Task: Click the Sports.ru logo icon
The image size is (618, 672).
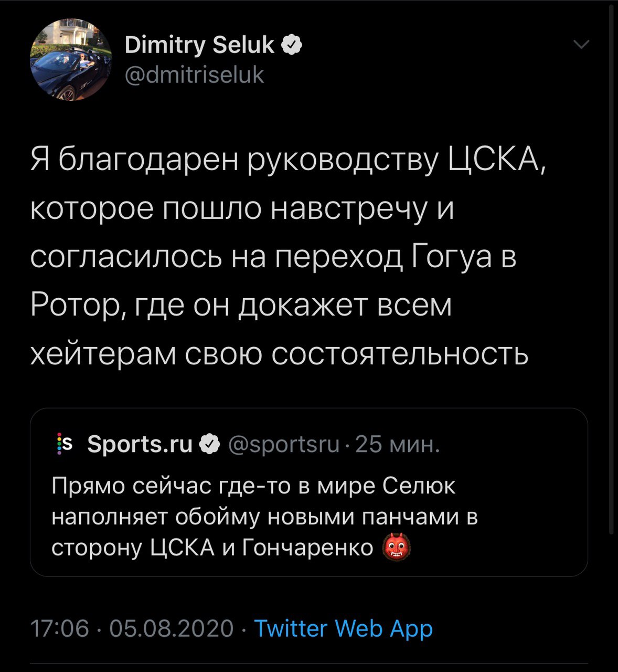Action: (x=64, y=446)
